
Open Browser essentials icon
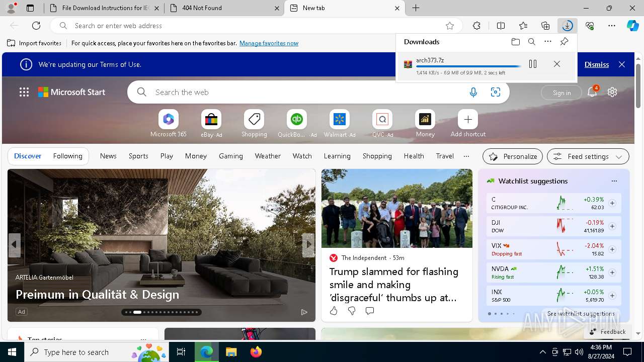tap(590, 26)
